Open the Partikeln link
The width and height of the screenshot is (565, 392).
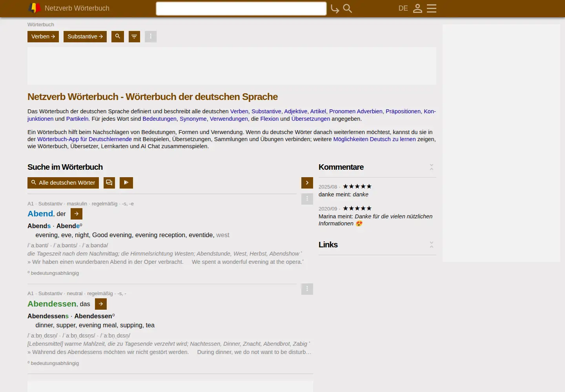point(77,119)
